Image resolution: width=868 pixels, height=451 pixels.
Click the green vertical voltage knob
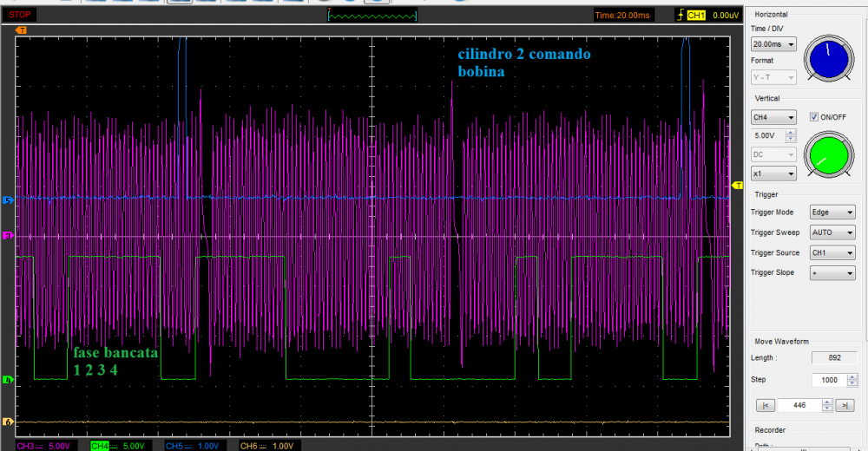828,155
